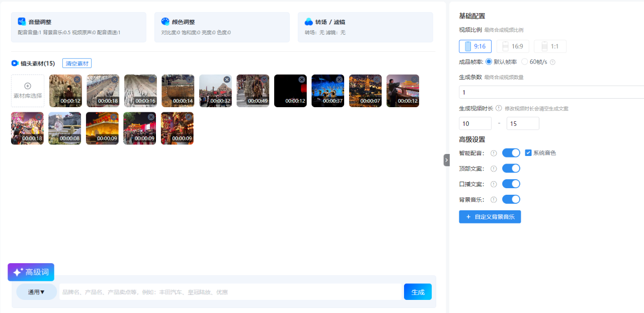This screenshot has width=644, height=313.
Task: Uncheck the 系统音色 checkbox
Action: (528, 153)
